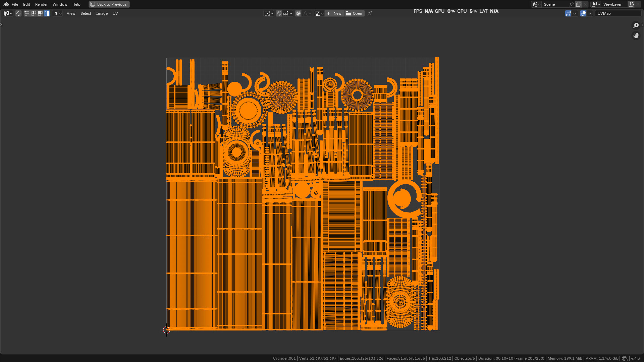Enable UV sync selection toggle
644x362 pixels.
pos(18,13)
